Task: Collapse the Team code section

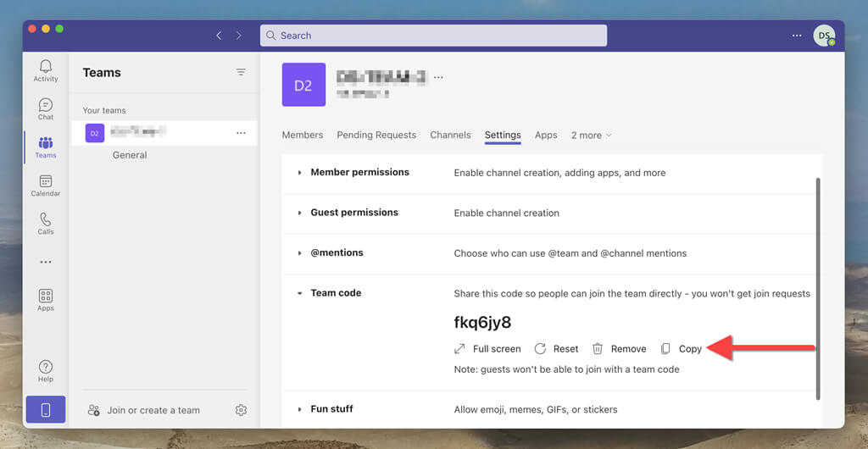Action: 299,293
